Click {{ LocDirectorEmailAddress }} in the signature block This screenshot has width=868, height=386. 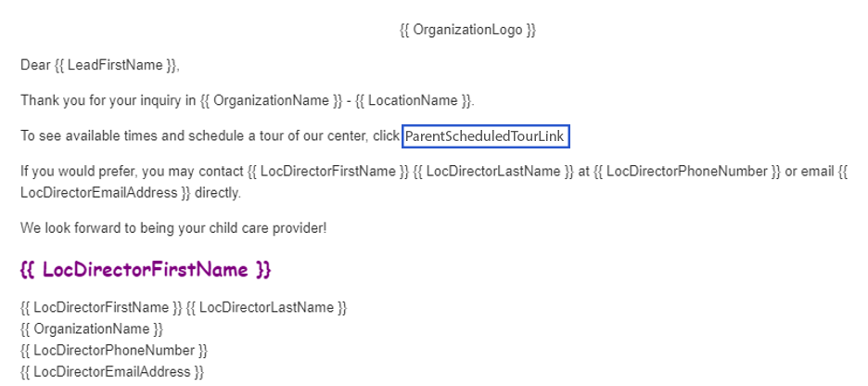coord(112,371)
